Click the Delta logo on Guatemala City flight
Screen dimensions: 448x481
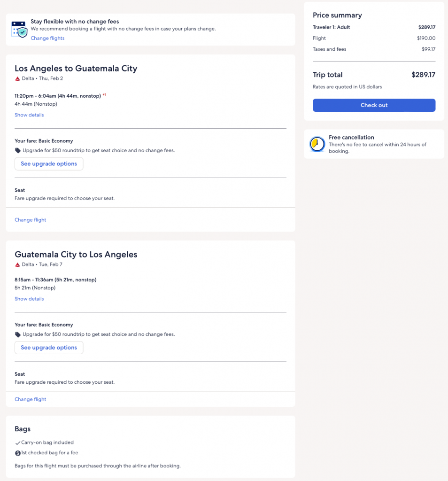[17, 265]
